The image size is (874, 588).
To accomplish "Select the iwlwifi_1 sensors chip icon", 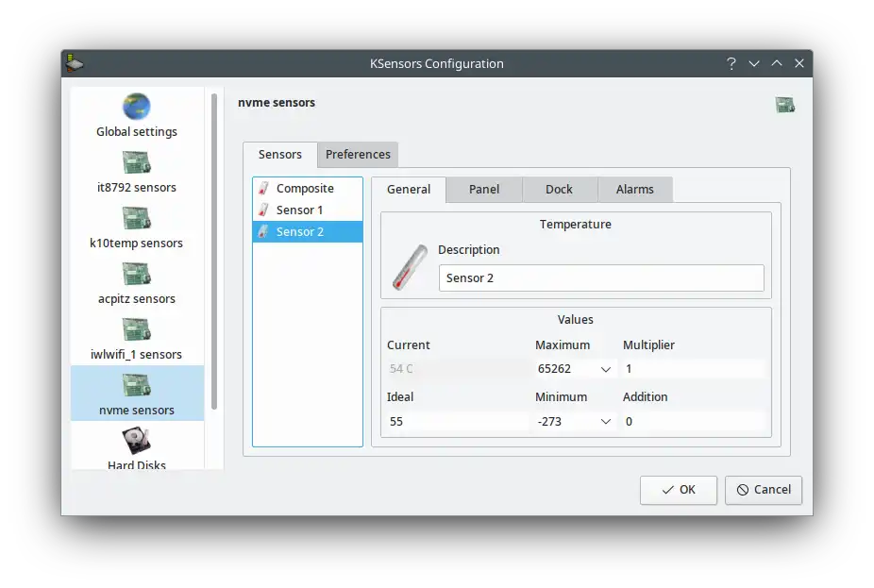I will pyautogui.click(x=137, y=330).
